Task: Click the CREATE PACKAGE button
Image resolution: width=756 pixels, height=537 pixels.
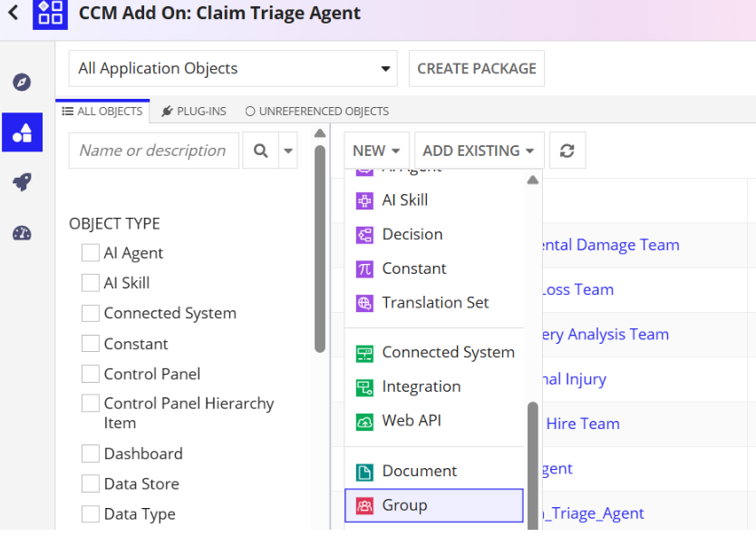Action: pos(477,69)
